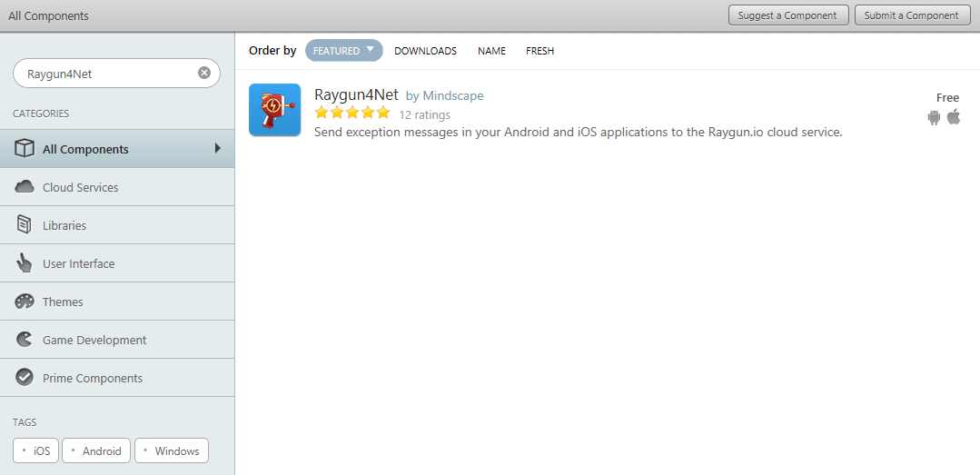Click the Android platform icon under Free

[934, 117]
